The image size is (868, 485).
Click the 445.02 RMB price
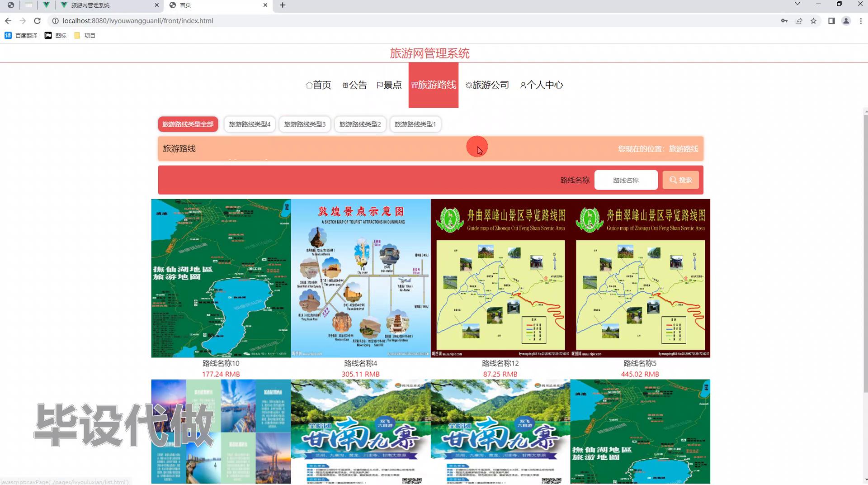(640, 374)
